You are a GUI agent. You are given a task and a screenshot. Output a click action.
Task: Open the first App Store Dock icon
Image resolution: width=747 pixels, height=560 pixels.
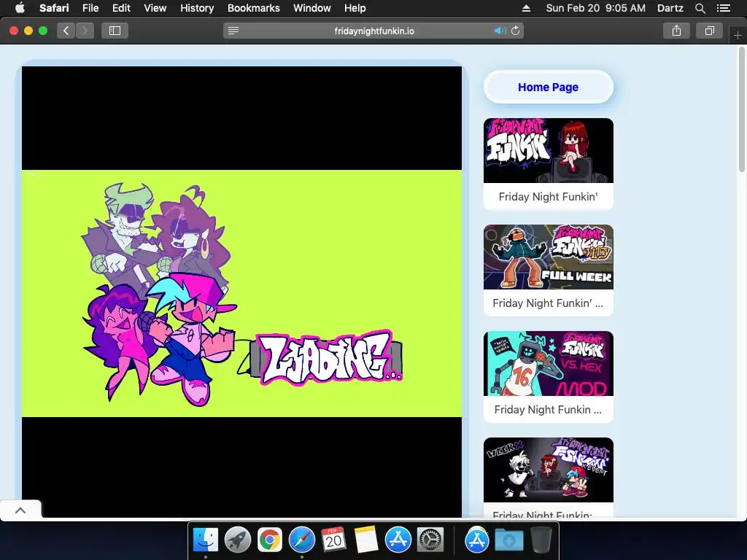tap(398, 540)
